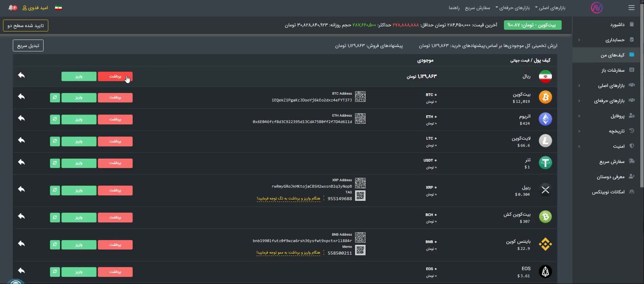The height and width of the screenshot is (284, 644).
Task: Select سفارشات باز in sidebar
Action: tap(613, 70)
